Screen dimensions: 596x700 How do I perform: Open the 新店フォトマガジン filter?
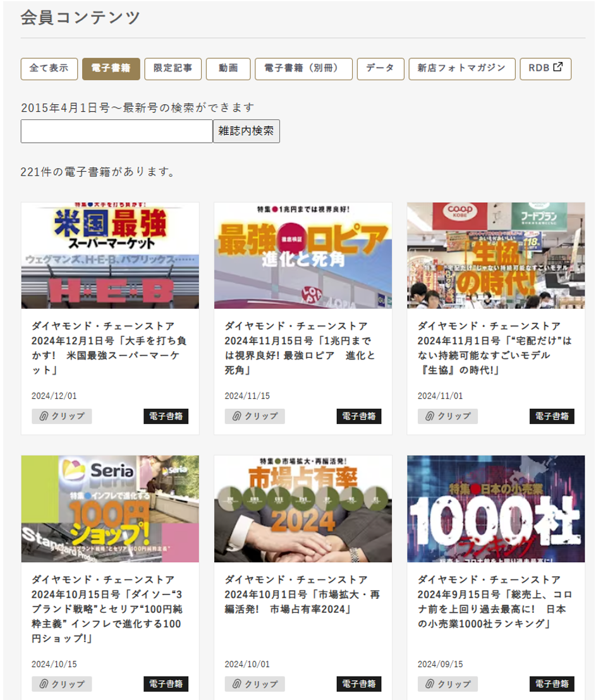(461, 69)
